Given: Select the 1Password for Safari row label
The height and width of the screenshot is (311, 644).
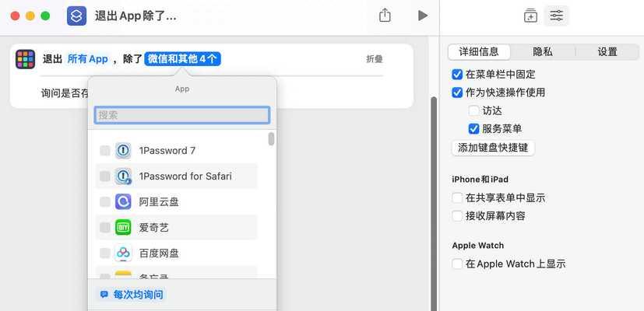Looking at the screenshot, I should pos(185,176).
